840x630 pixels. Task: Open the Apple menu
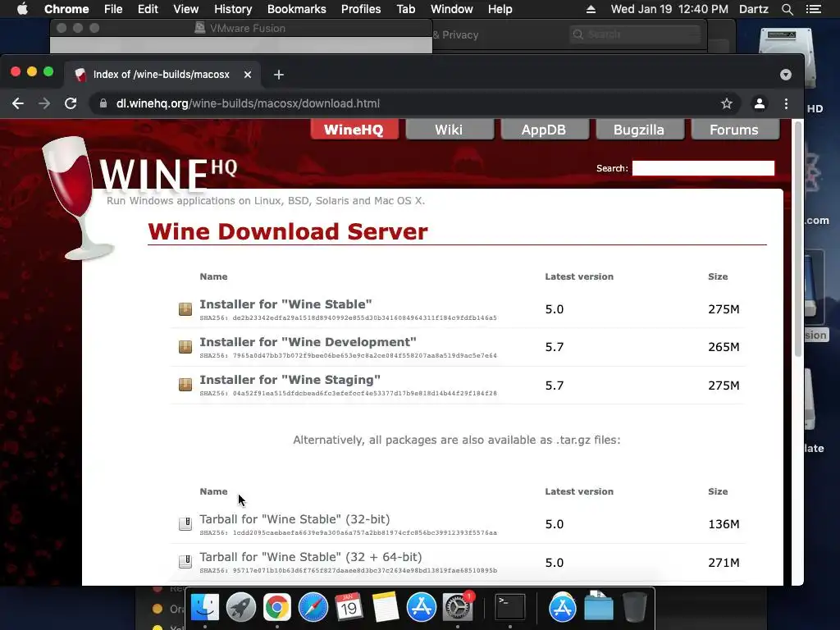click(22, 9)
